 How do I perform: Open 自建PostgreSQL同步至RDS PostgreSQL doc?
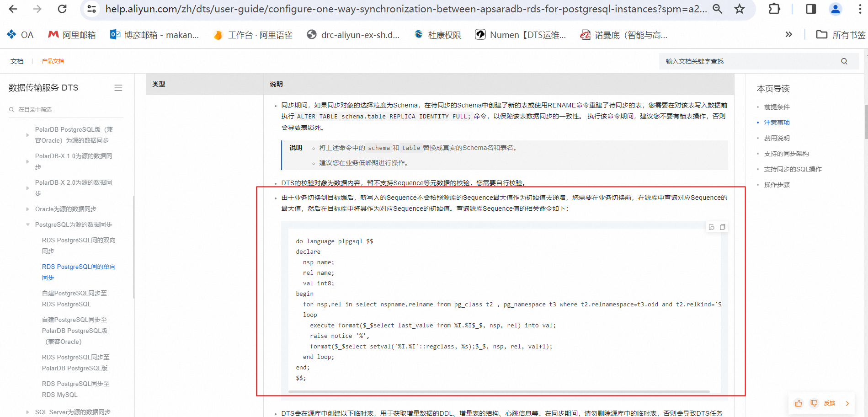75,299
